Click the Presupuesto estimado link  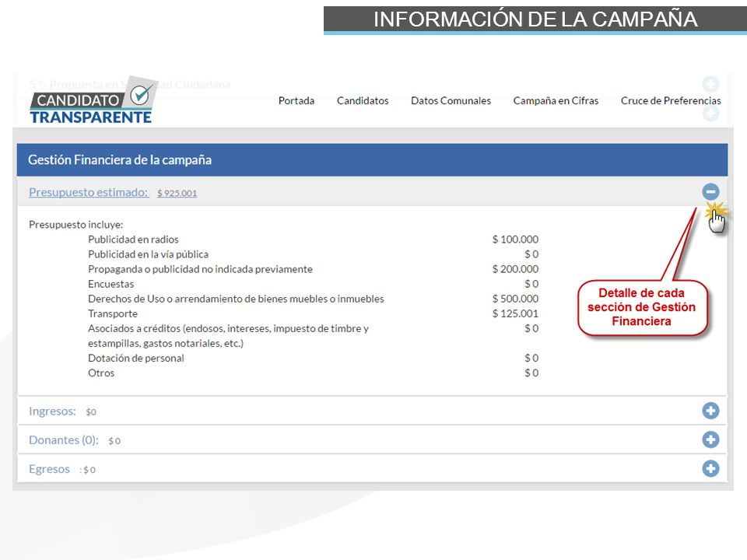coord(89,192)
